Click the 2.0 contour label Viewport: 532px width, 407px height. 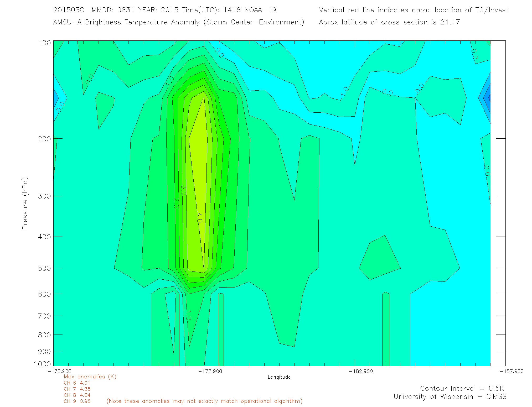[176, 203]
